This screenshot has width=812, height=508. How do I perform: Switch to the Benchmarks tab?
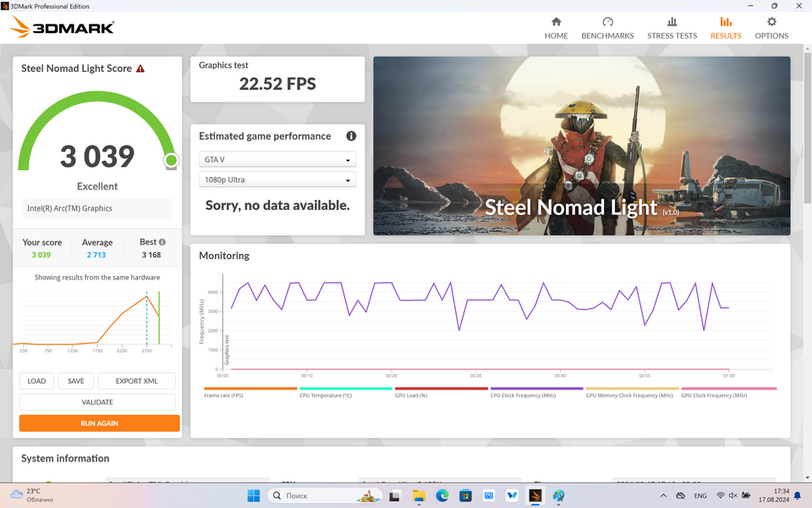(607, 28)
